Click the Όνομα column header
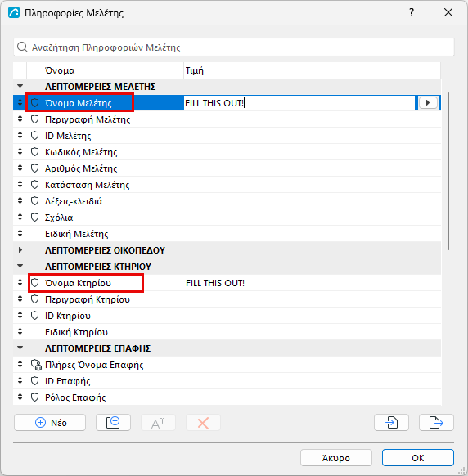Image resolution: width=468 pixels, height=476 pixels. click(113, 70)
